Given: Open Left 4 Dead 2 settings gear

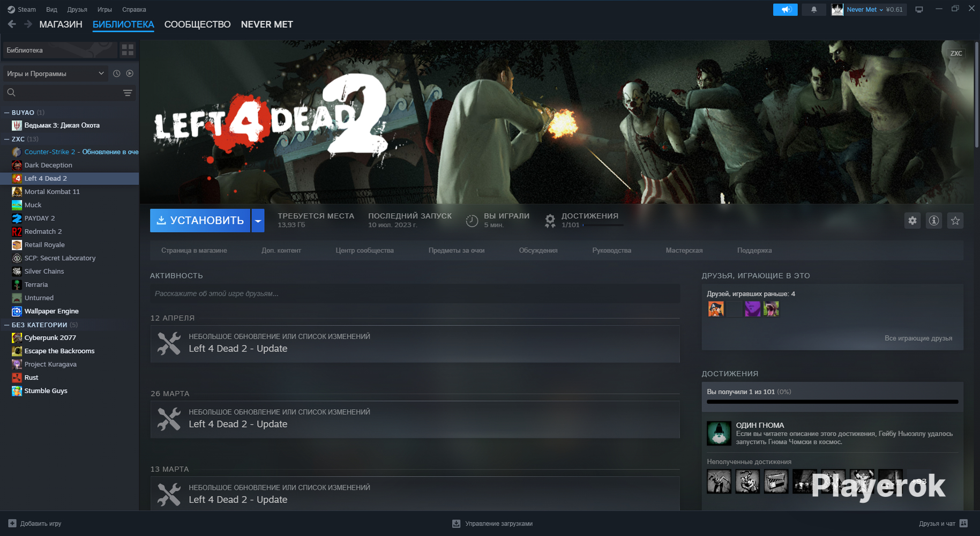Looking at the screenshot, I should (x=912, y=220).
